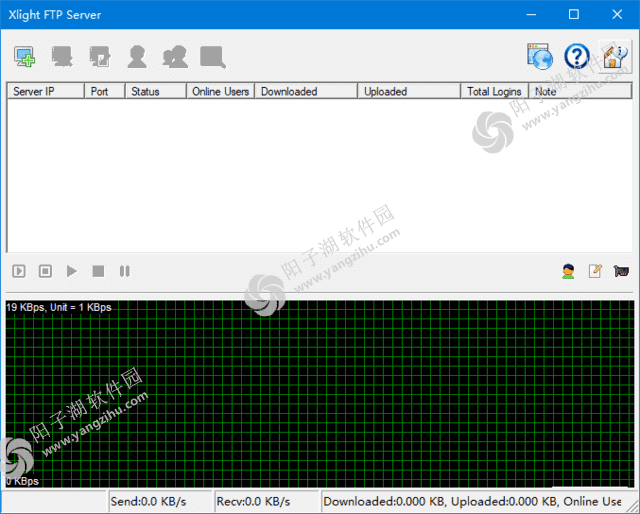
Task: Maximize the Xlight FTP Server window
Action: [x=574, y=15]
